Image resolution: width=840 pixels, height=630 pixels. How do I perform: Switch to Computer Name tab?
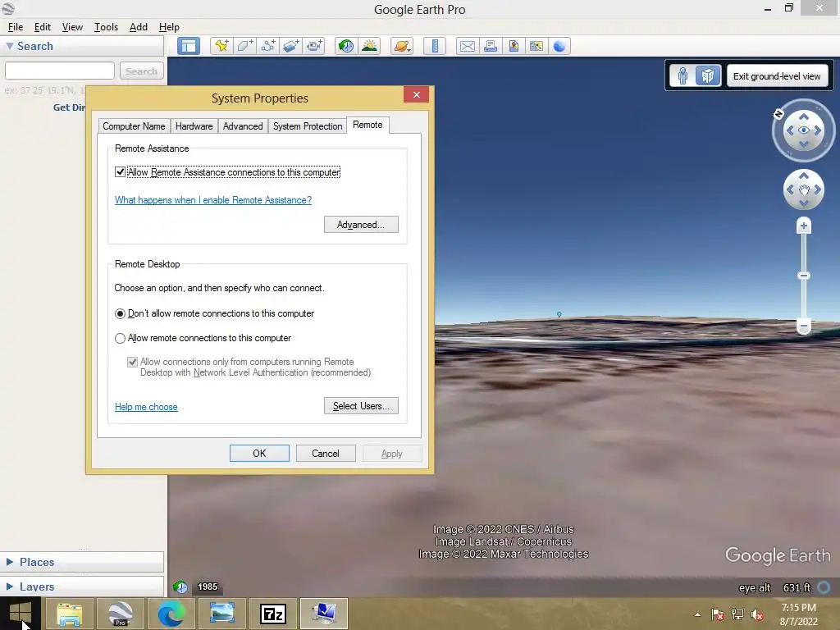pyautogui.click(x=134, y=126)
